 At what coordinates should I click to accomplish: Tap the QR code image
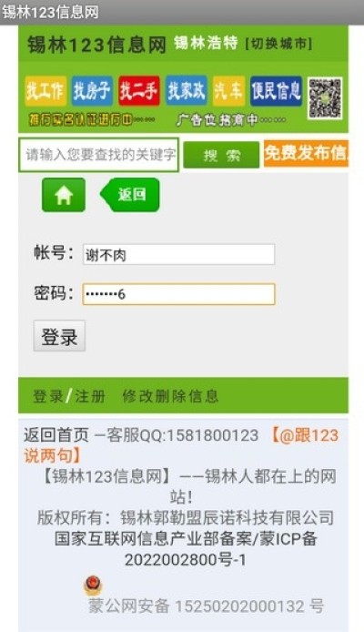(x=326, y=98)
